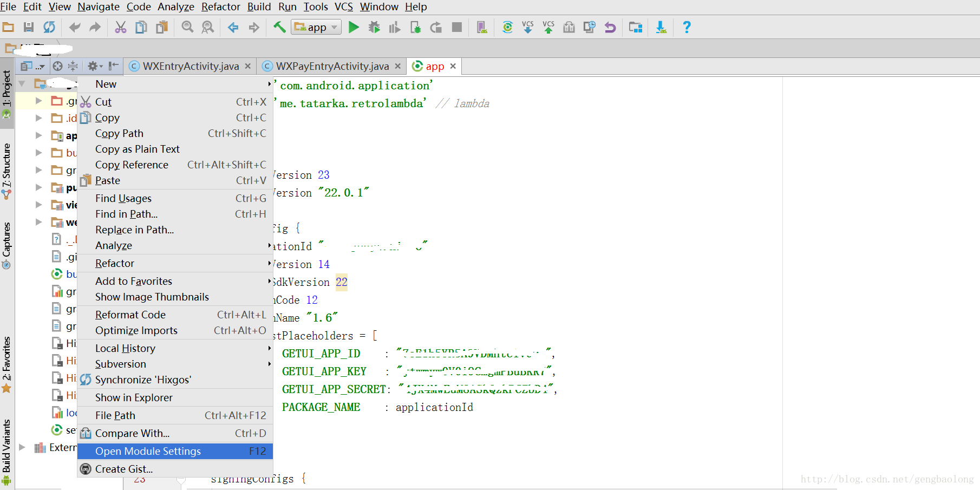
Task: Click Sync Project with Gradle icon
Action: [x=507, y=27]
